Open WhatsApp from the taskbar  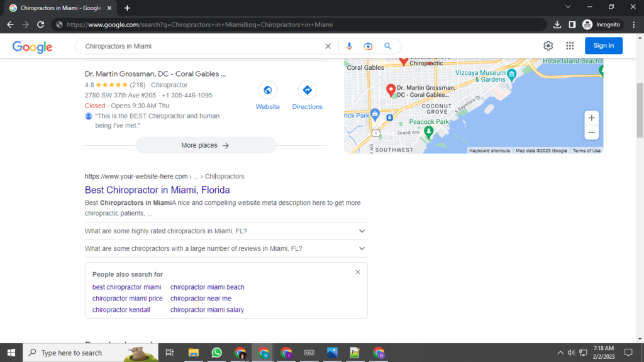tap(216, 353)
